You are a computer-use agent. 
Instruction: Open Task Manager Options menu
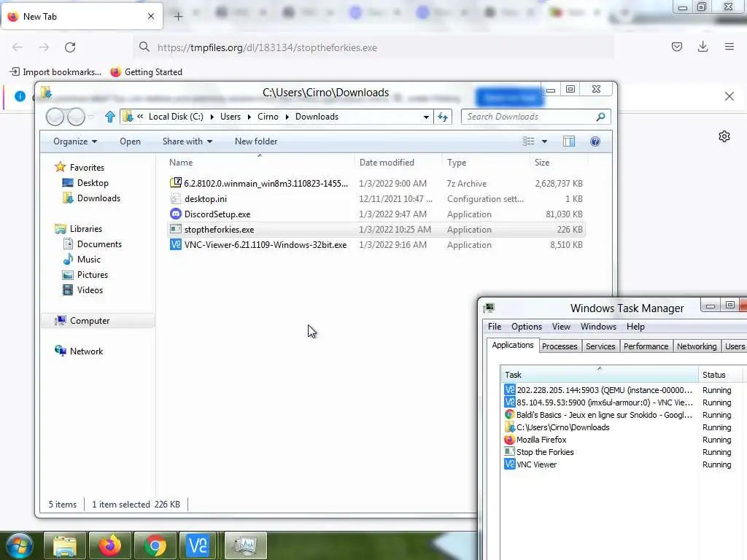pyautogui.click(x=527, y=327)
